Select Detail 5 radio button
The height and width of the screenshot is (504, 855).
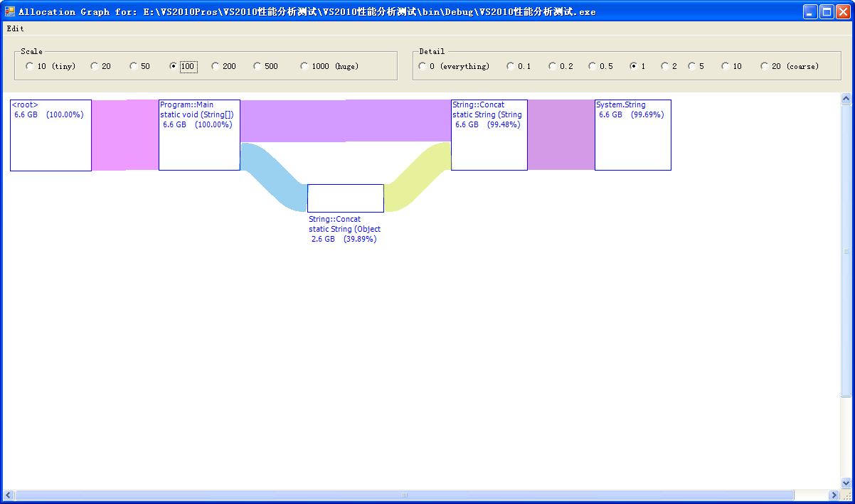[x=696, y=66]
